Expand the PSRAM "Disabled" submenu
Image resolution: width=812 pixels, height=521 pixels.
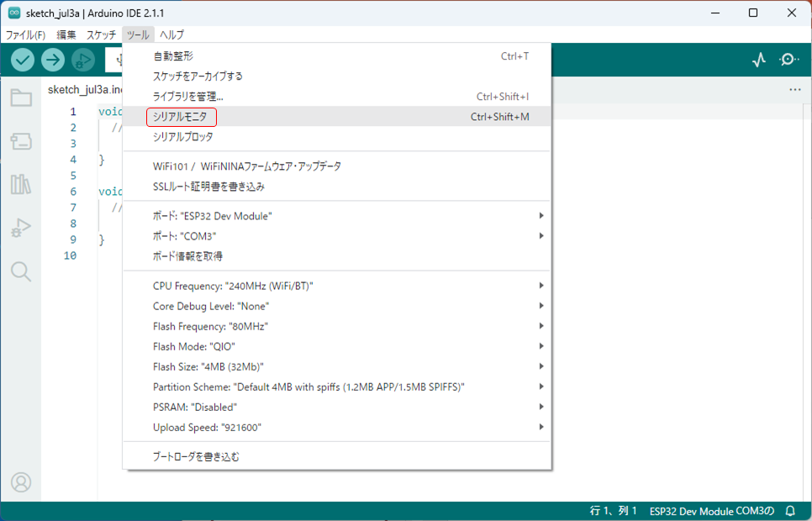(x=337, y=407)
